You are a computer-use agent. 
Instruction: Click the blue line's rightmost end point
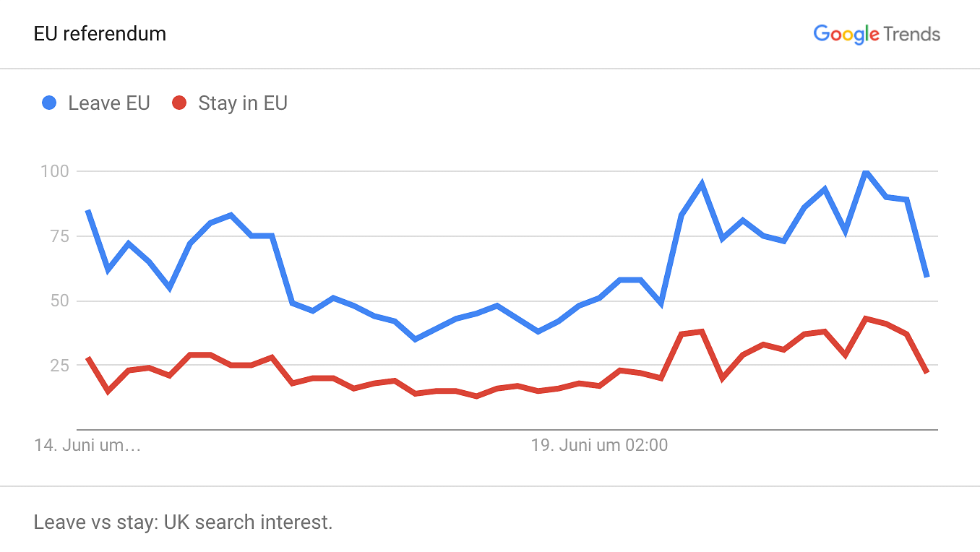(x=927, y=276)
